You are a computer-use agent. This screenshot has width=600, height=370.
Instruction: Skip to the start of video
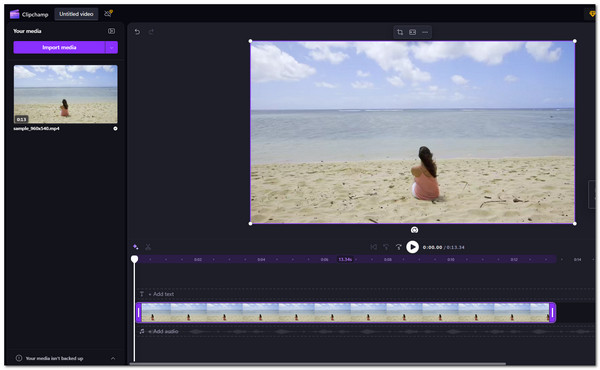pos(374,247)
